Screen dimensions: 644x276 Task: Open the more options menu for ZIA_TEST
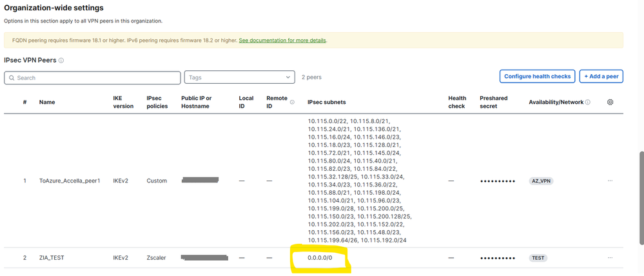pos(610,258)
